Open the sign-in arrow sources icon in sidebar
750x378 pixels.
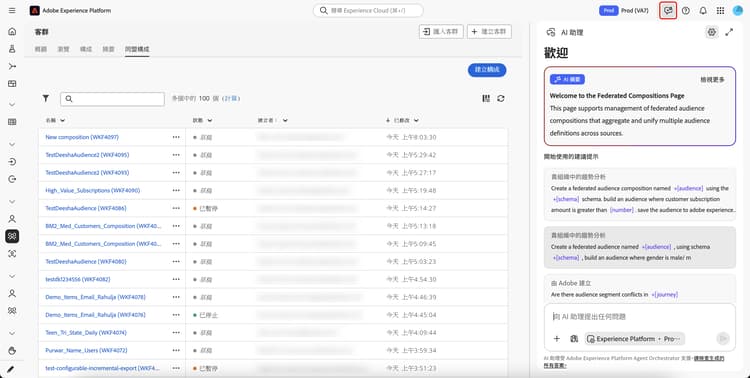tap(12, 162)
